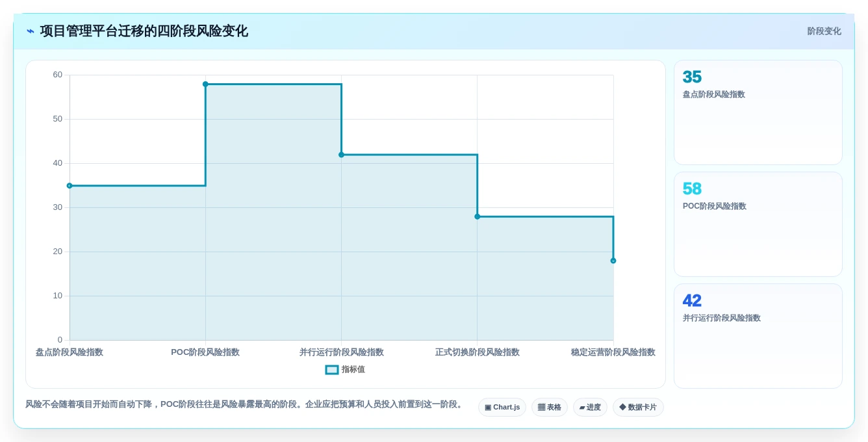Click the lightning icon beside the title
868x442 pixels.
point(31,31)
